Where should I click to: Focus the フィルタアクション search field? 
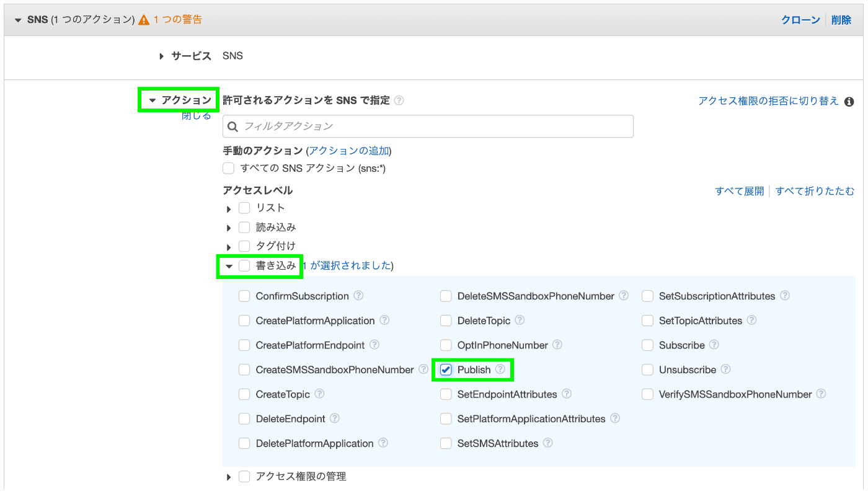tap(428, 126)
